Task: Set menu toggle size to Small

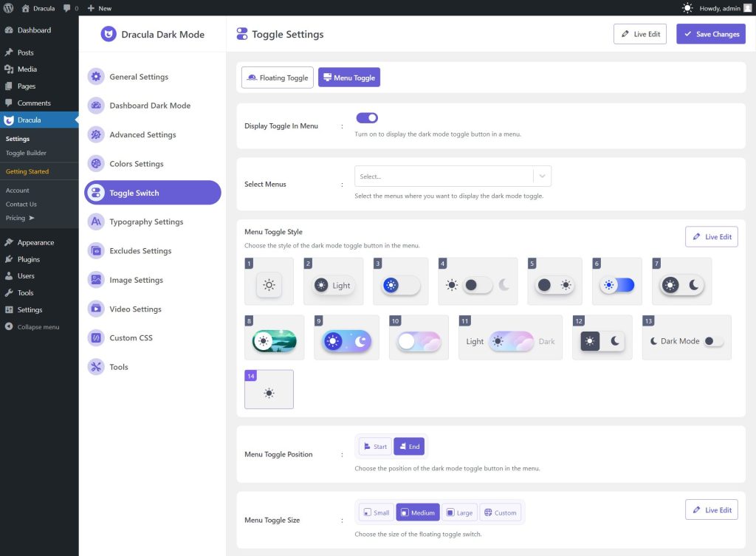Action: tap(376, 512)
